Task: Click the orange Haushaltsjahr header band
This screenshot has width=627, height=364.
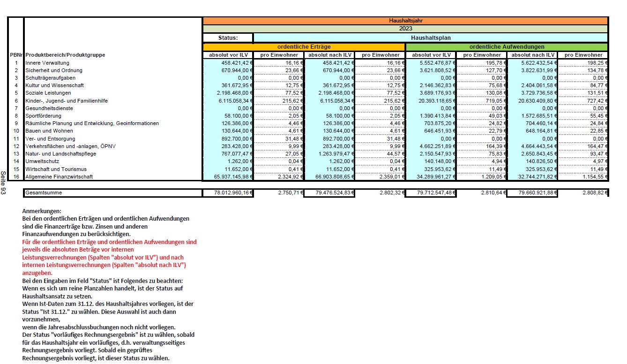Action: (405, 21)
